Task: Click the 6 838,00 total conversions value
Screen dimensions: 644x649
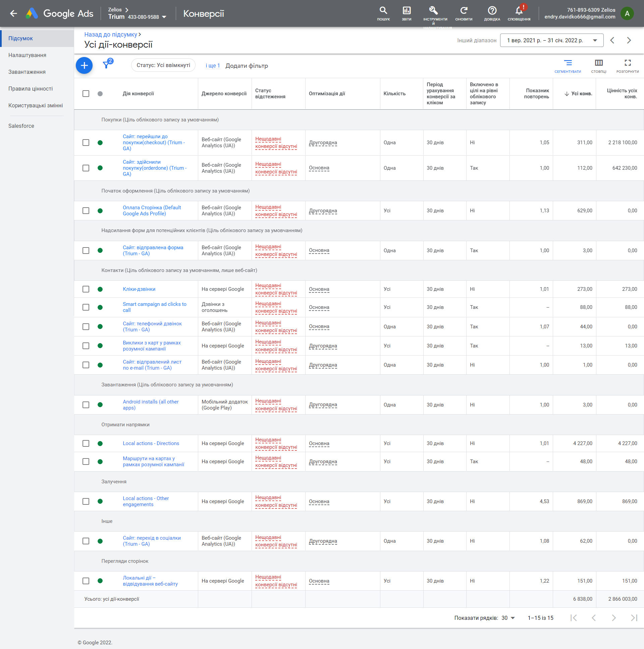Action: point(583,599)
